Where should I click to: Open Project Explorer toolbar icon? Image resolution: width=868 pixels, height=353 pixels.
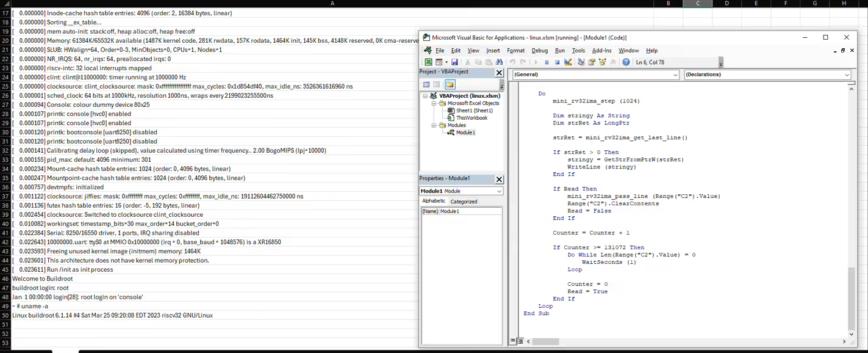[x=581, y=62]
